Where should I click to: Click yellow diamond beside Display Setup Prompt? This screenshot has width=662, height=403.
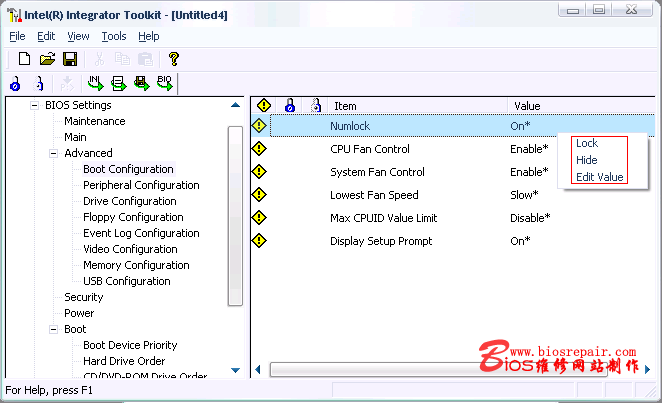pyautogui.click(x=259, y=241)
